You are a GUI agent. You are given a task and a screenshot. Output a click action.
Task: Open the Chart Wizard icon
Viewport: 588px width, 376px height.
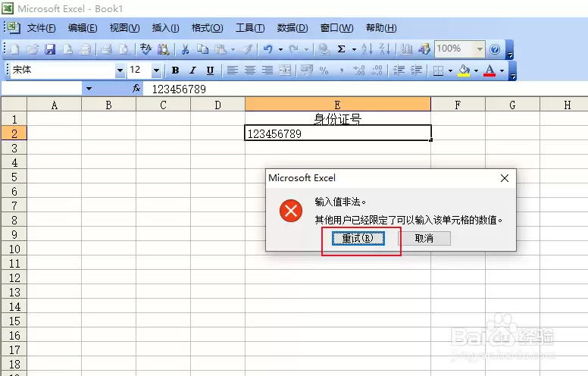[406, 49]
